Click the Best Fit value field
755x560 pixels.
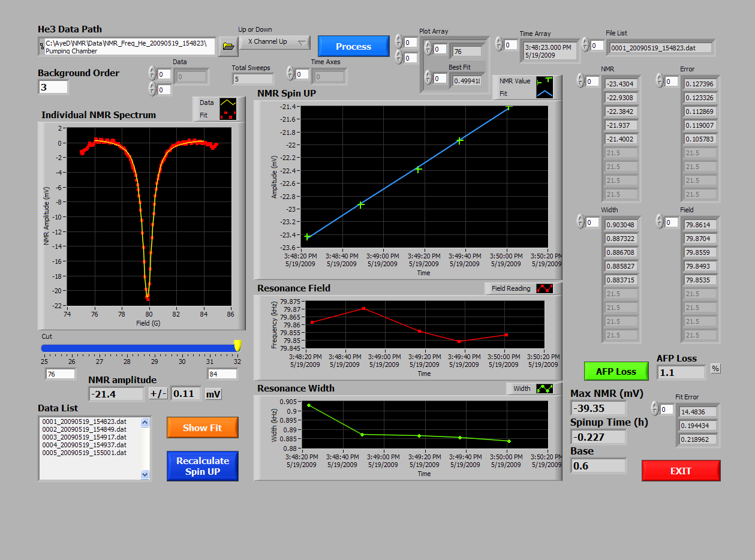pos(466,80)
